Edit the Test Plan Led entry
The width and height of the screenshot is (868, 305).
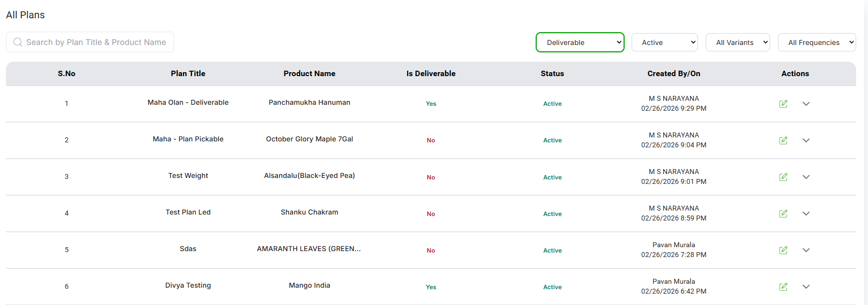783,214
